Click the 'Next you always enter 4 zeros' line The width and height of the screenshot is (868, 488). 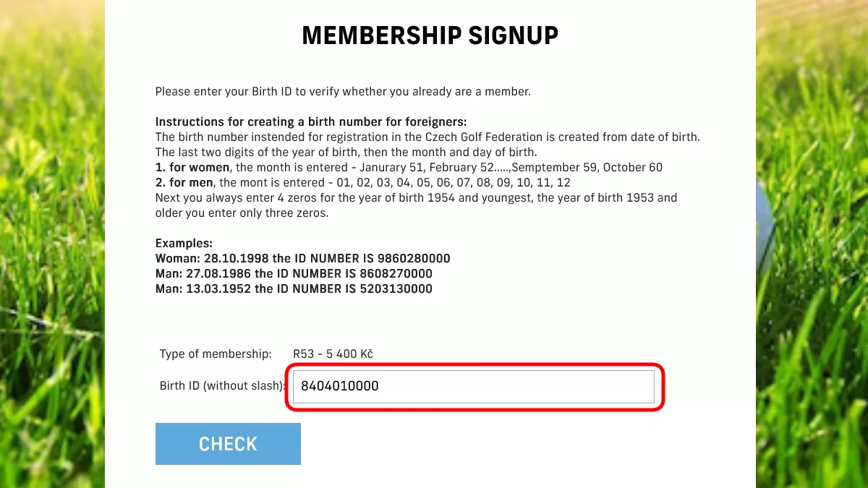[x=416, y=198]
